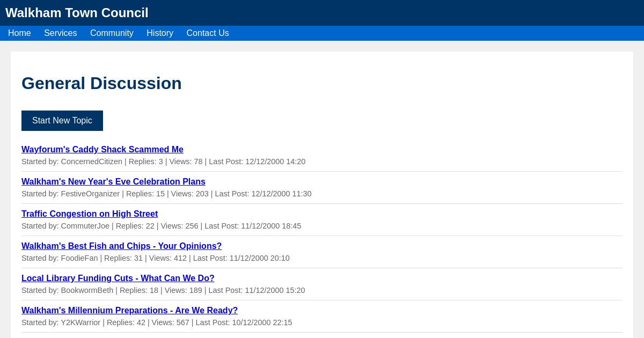Open the History navigation item
This screenshot has width=644, height=338.
pyautogui.click(x=160, y=33)
